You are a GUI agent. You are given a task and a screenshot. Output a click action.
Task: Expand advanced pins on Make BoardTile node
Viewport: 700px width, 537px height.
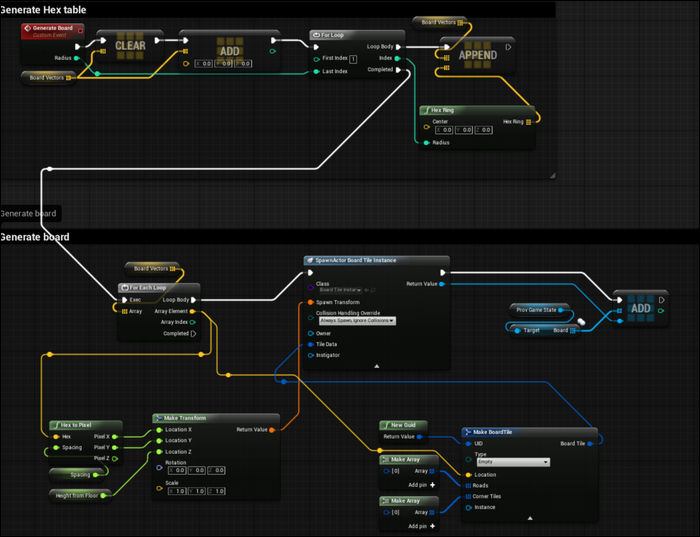[x=530, y=518]
